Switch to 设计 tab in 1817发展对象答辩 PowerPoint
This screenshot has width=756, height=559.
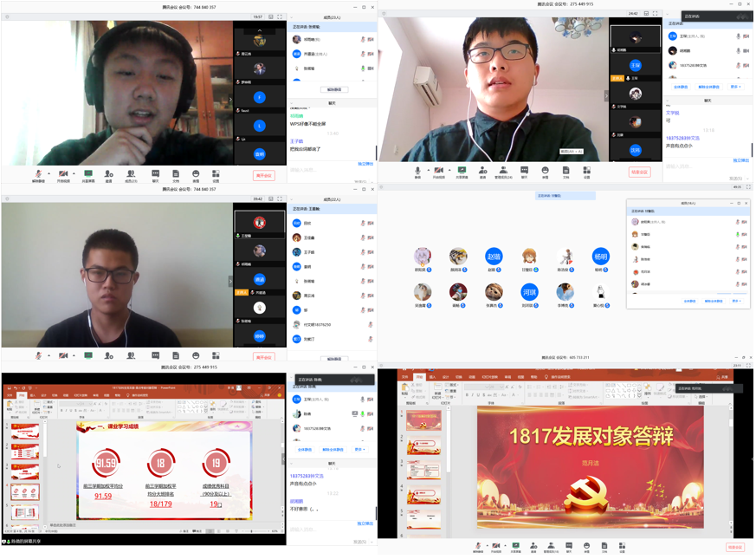pos(445,377)
